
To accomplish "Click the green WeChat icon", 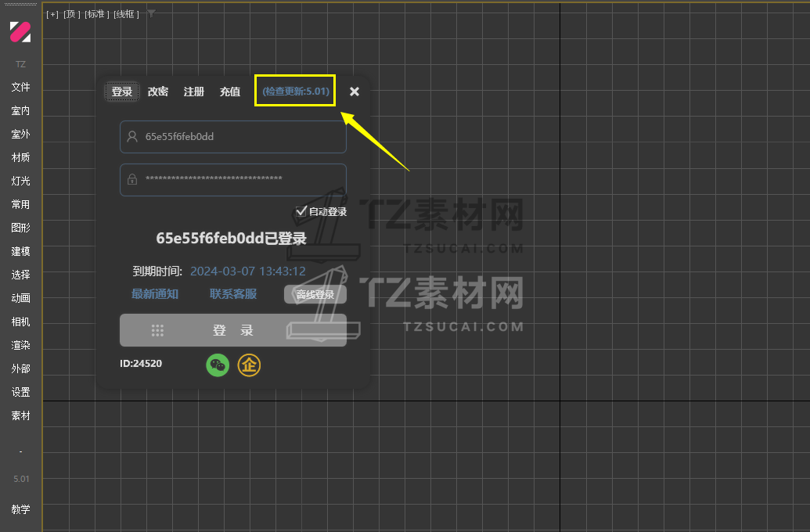I will tap(218, 365).
